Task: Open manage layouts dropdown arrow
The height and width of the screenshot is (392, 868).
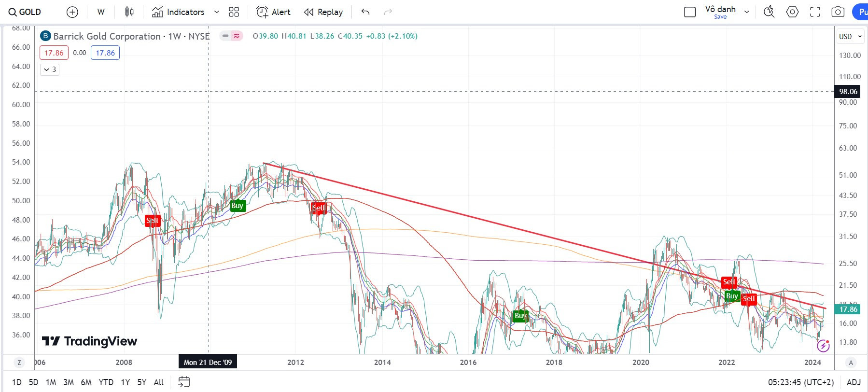Action: coord(747,12)
